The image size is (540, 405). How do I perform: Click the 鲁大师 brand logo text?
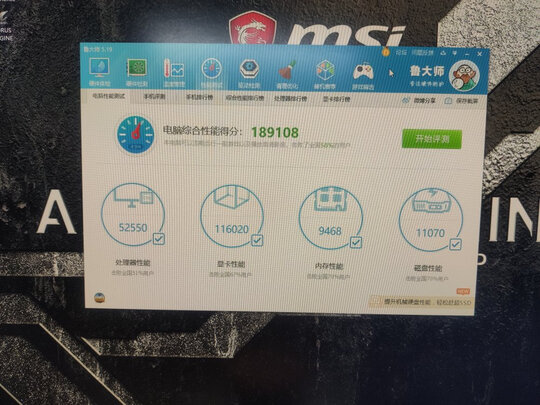(x=427, y=71)
